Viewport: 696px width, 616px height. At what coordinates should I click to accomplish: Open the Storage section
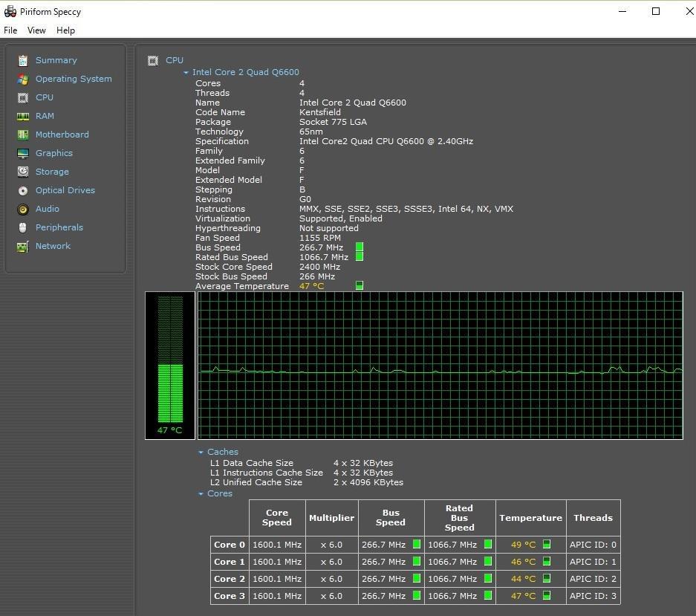pyautogui.click(x=53, y=172)
